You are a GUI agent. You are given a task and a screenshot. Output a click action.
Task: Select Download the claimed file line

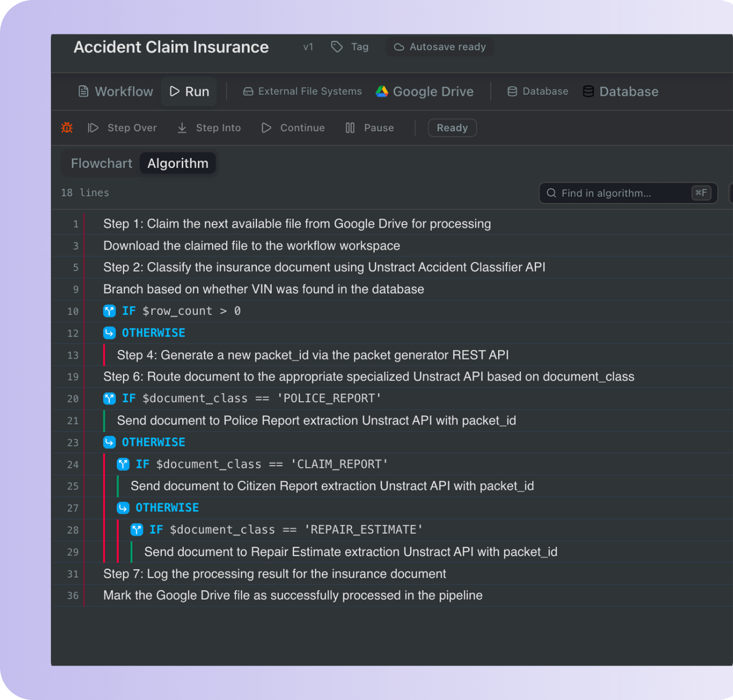pyautogui.click(x=252, y=246)
